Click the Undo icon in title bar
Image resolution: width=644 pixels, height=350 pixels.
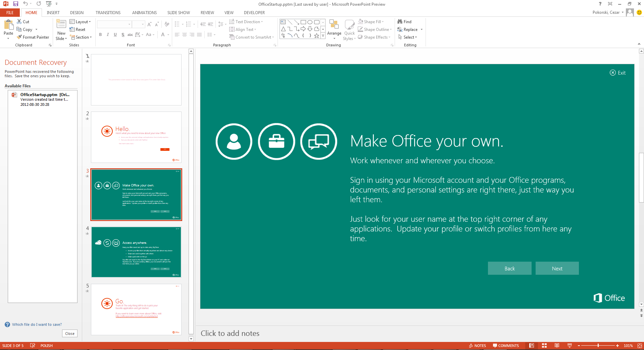coord(26,4)
